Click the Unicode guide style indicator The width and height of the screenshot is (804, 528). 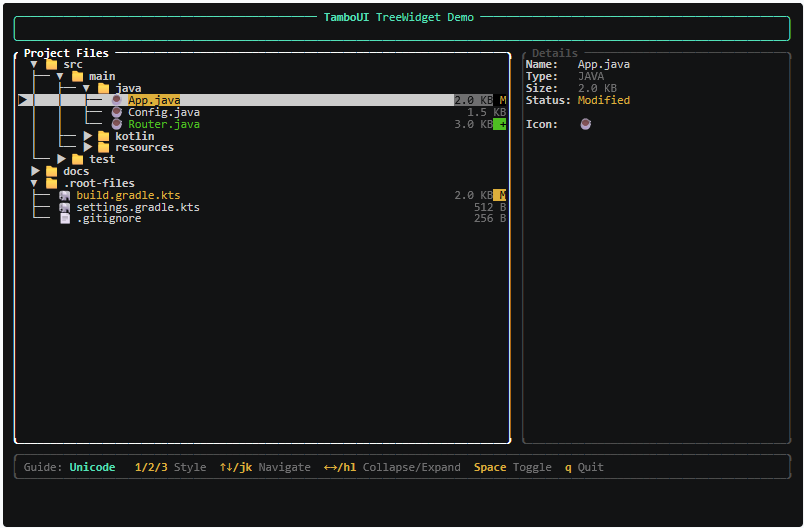(x=92, y=467)
